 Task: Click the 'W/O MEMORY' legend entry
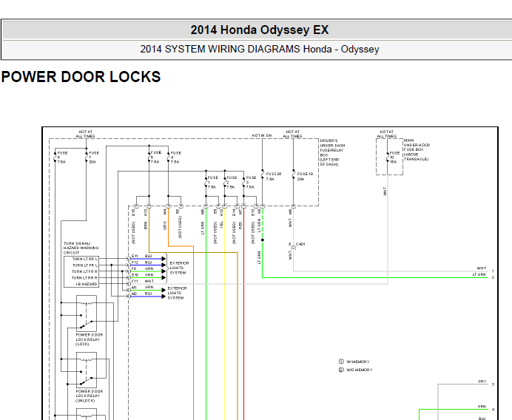pos(356,370)
